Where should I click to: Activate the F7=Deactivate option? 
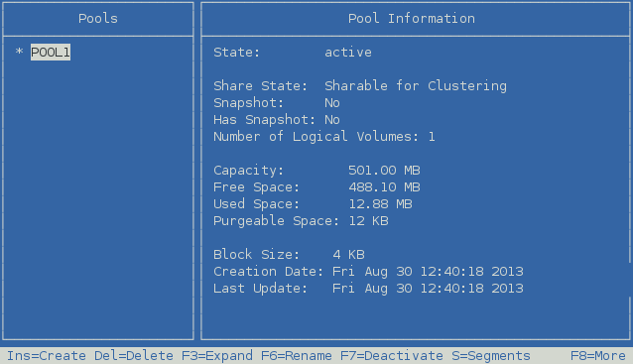392,356
